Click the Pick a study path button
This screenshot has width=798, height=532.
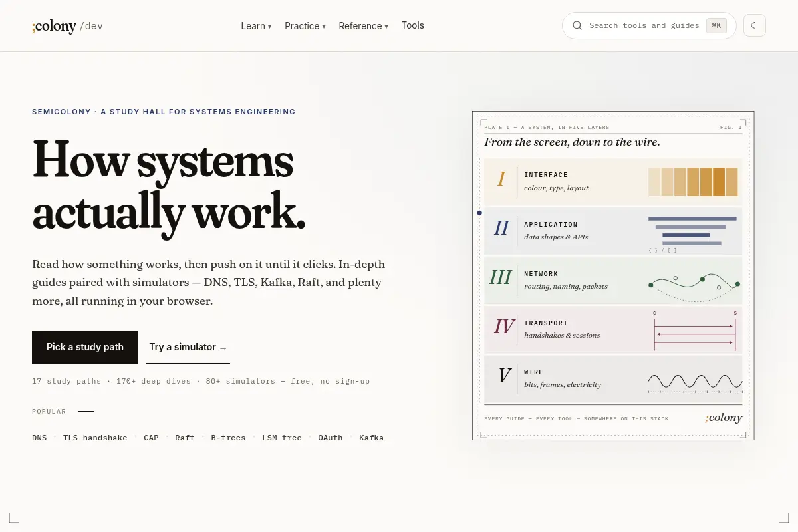[x=85, y=347]
